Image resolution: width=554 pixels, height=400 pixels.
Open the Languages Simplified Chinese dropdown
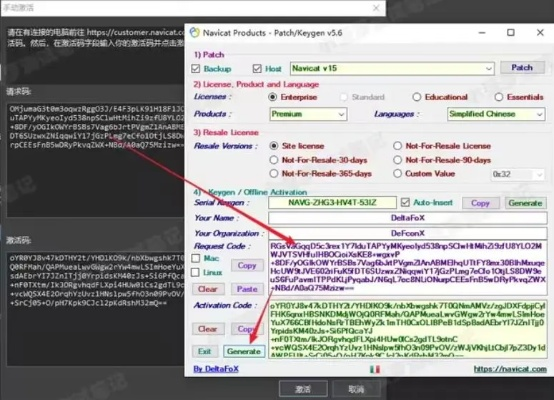496,114
